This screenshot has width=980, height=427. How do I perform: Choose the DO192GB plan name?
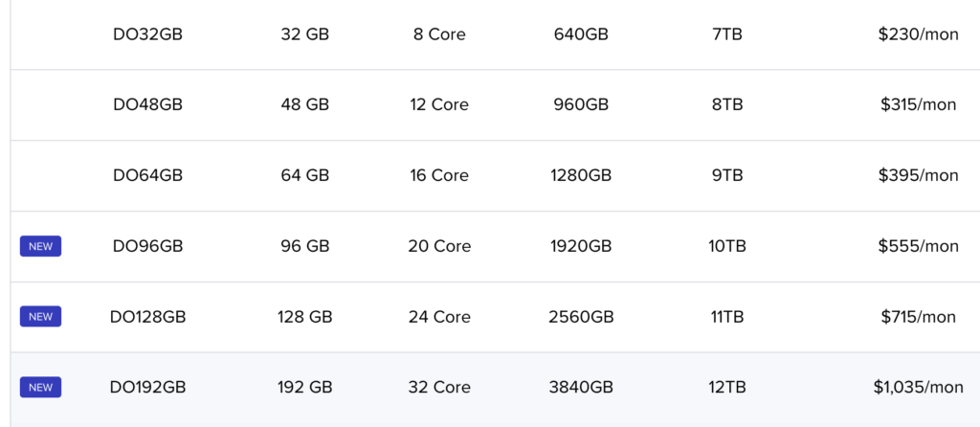148,388
